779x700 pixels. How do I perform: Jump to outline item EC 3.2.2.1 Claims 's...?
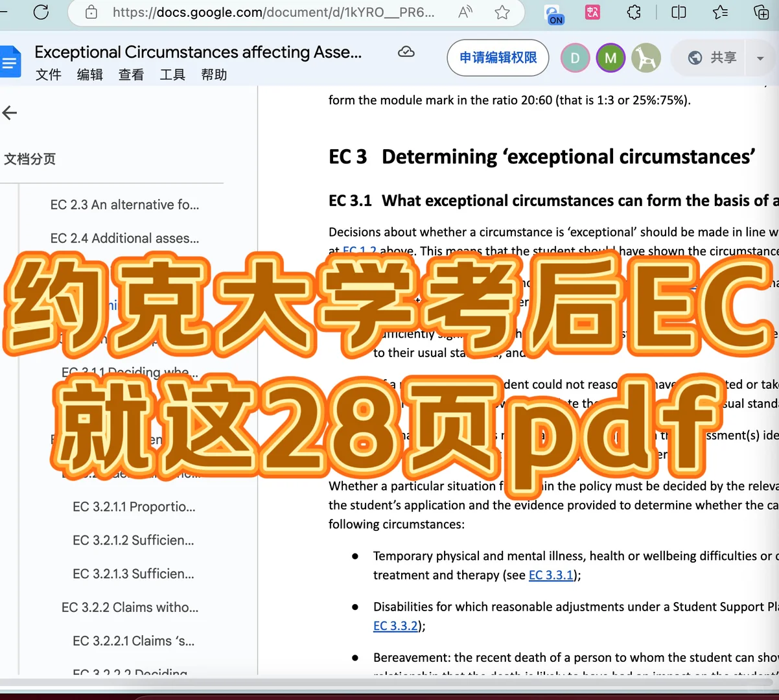pos(134,641)
